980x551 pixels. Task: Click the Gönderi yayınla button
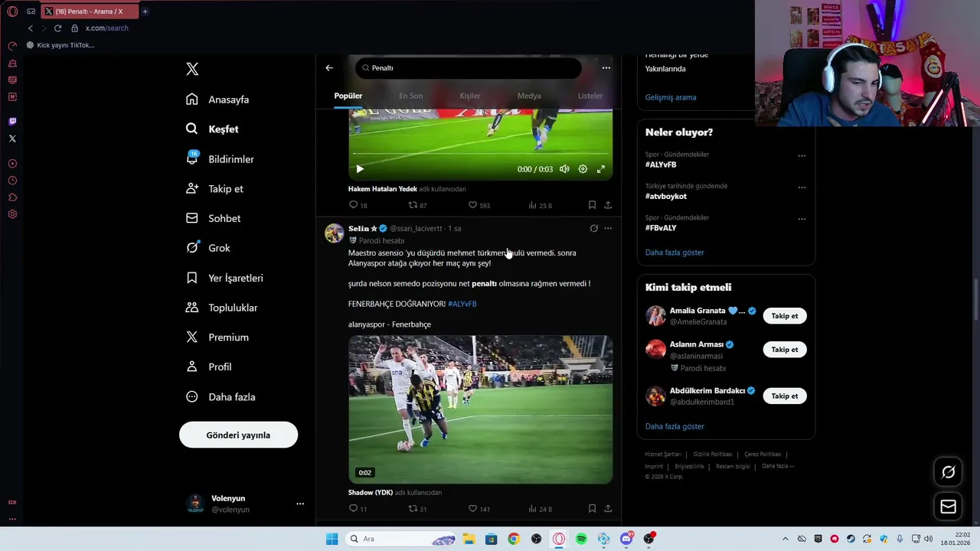[x=238, y=435]
